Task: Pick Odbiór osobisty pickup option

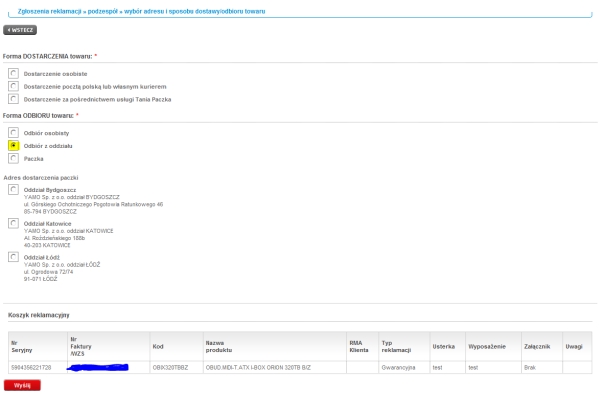Action: (x=13, y=132)
